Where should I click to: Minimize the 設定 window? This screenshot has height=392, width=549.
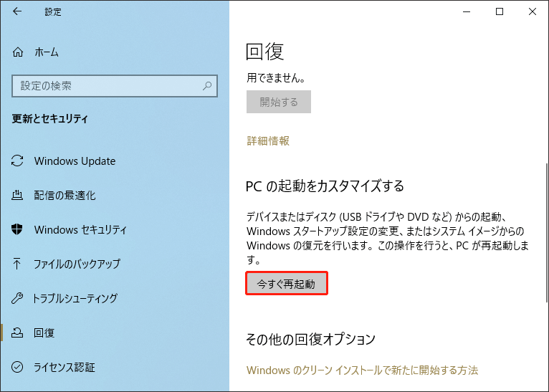click(x=467, y=11)
